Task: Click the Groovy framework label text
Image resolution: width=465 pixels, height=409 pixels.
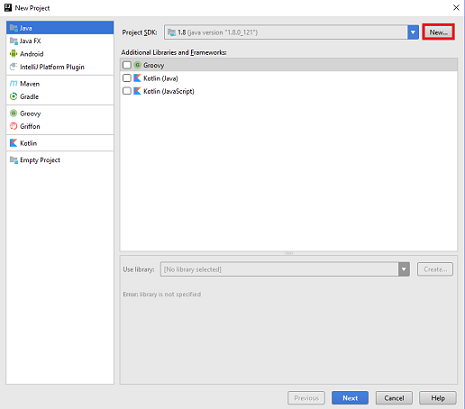Action: pyautogui.click(x=154, y=65)
